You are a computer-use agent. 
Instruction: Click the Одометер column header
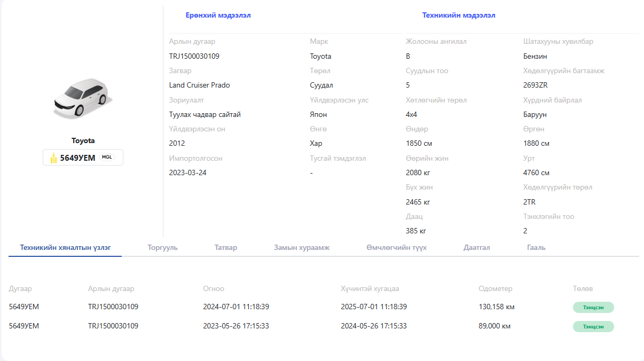tap(495, 289)
